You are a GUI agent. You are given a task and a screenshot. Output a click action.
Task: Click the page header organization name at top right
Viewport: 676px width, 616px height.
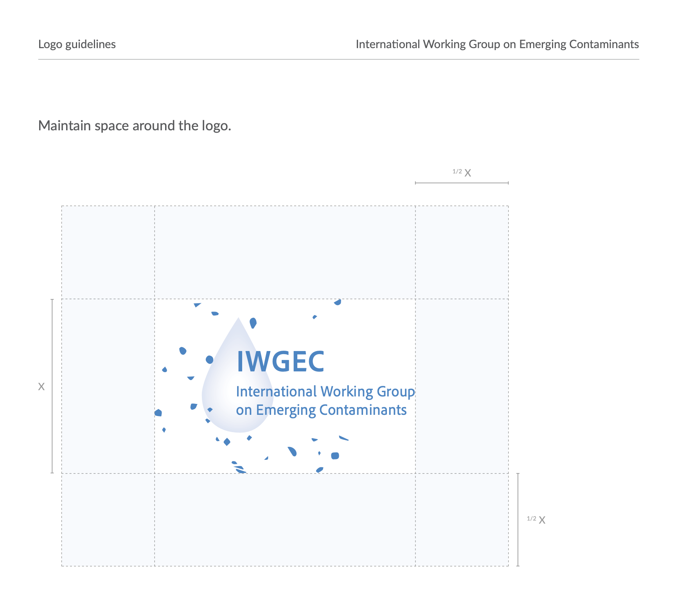497,44
